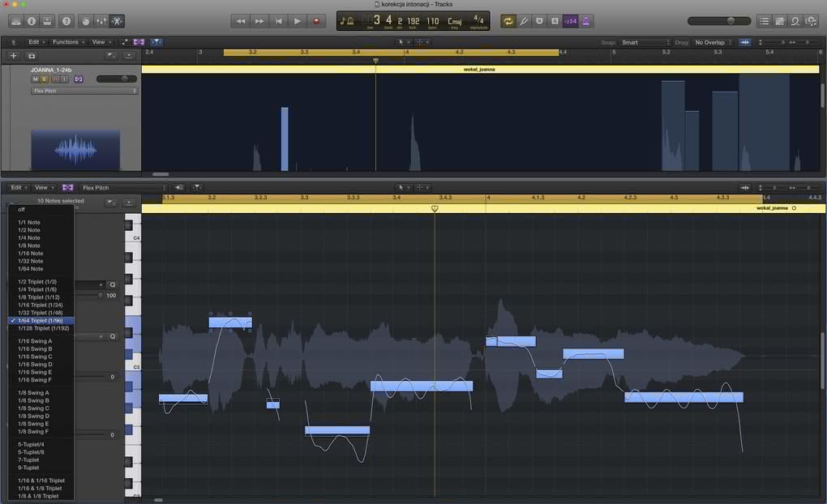Click the Add Track plus button
827x504 pixels.
click(14, 55)
